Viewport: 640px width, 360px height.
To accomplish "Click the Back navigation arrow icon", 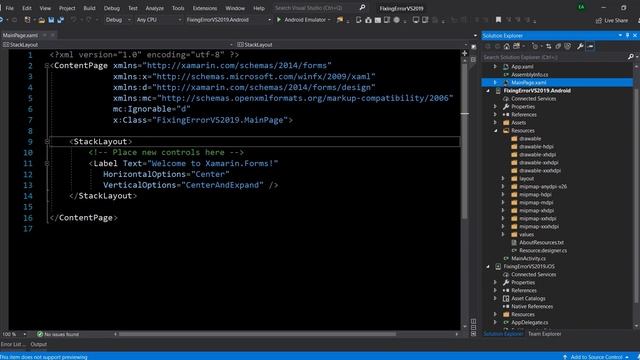I will coord(2,20).
